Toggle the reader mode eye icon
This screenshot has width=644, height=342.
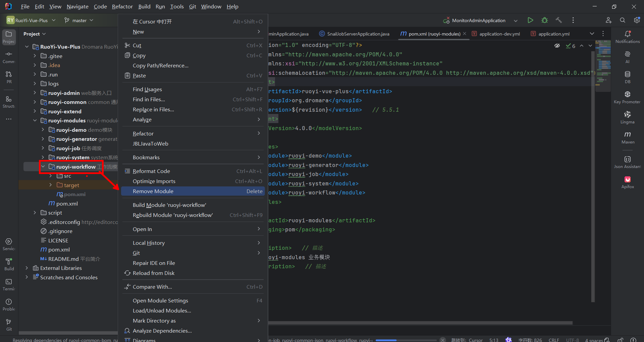[557, 46]
